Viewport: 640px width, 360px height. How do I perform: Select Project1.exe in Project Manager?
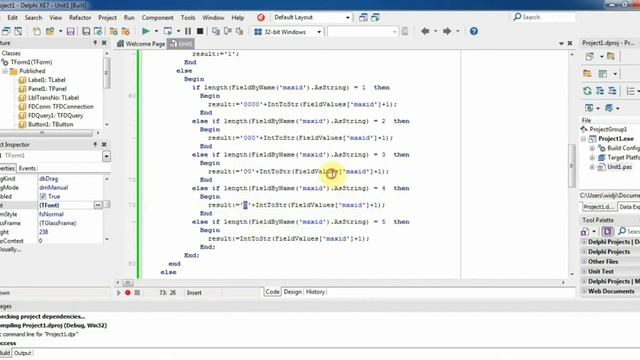pos(616,139)
